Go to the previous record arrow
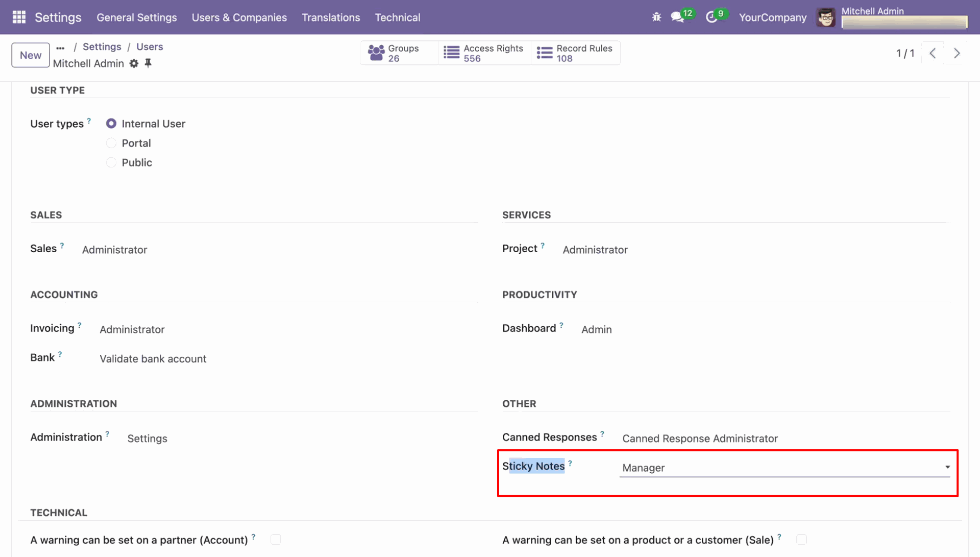The image size is (980, 557). click(x=933, y=53)
